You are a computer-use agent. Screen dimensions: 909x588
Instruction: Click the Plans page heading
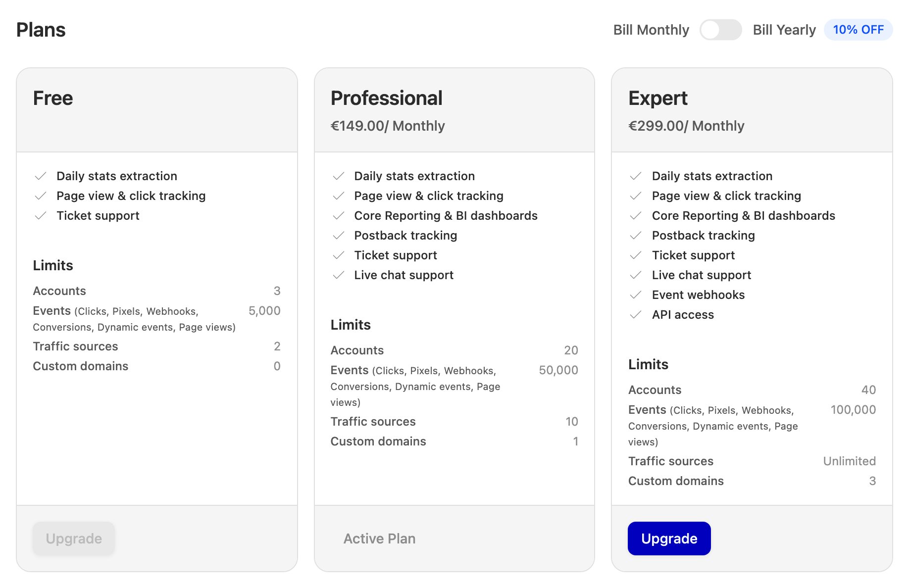(x=41, y=30)
